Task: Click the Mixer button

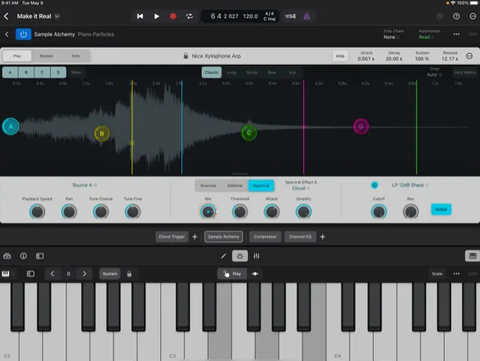Action: 76,72
